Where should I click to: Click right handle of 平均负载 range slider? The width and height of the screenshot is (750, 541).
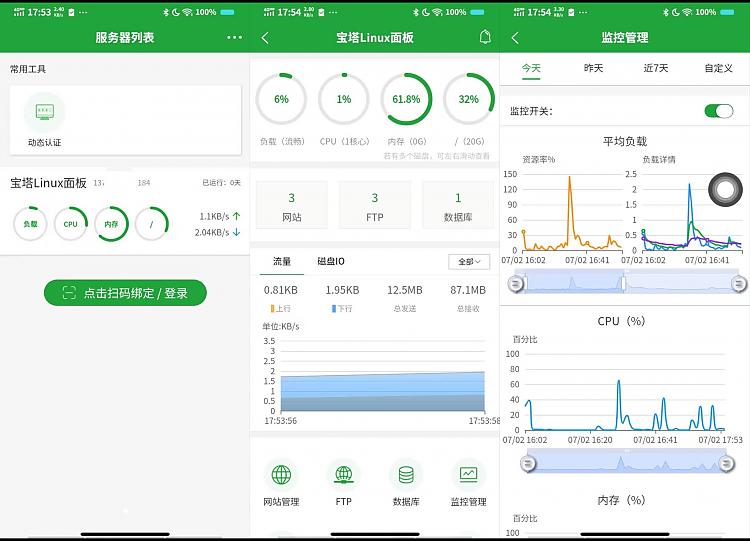click(739, 284)
